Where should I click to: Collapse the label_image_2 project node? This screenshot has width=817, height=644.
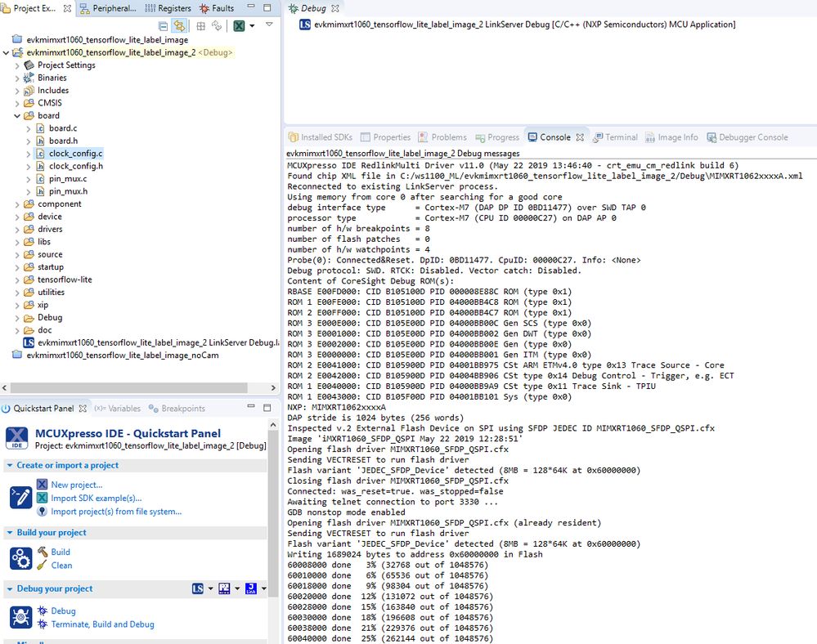point(6,52)
